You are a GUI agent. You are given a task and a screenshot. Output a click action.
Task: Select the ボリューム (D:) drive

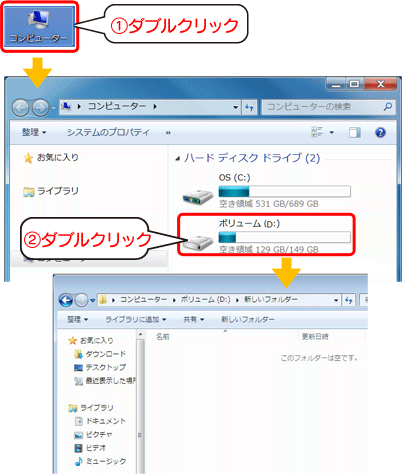pos(266,235)
